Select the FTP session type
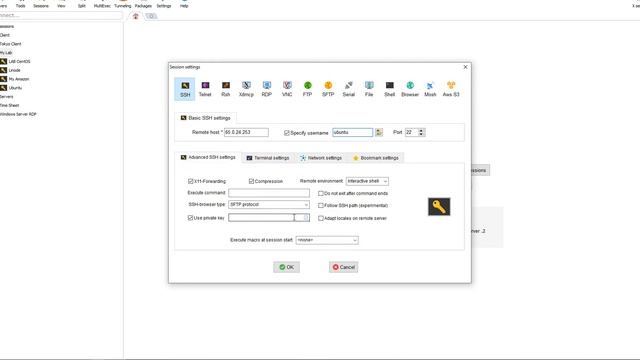The width and height of the screenshot is (640, 360). pos(307,89)
